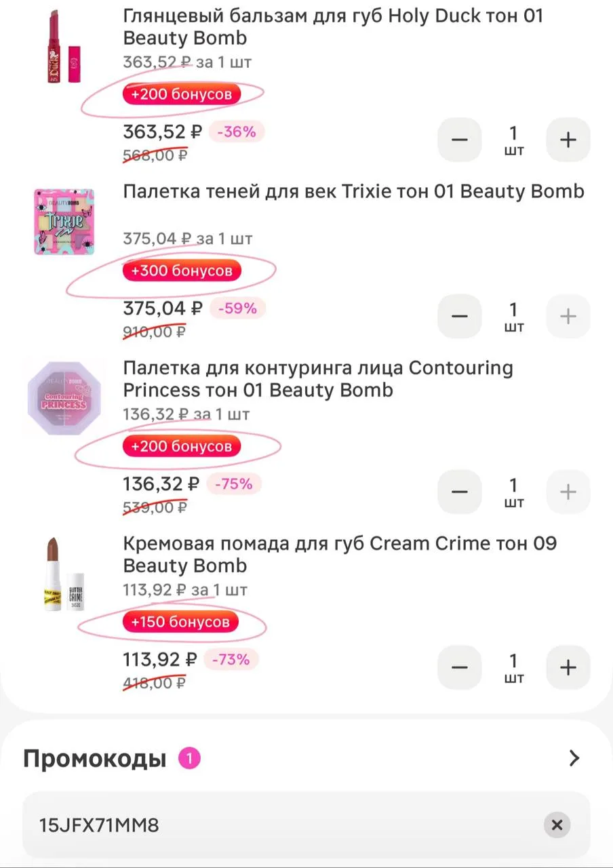The height and width of the screenshot is (868, 613).
Task: Decrease Trixie eyeshadow palette quantity
Action: [460, 316]
